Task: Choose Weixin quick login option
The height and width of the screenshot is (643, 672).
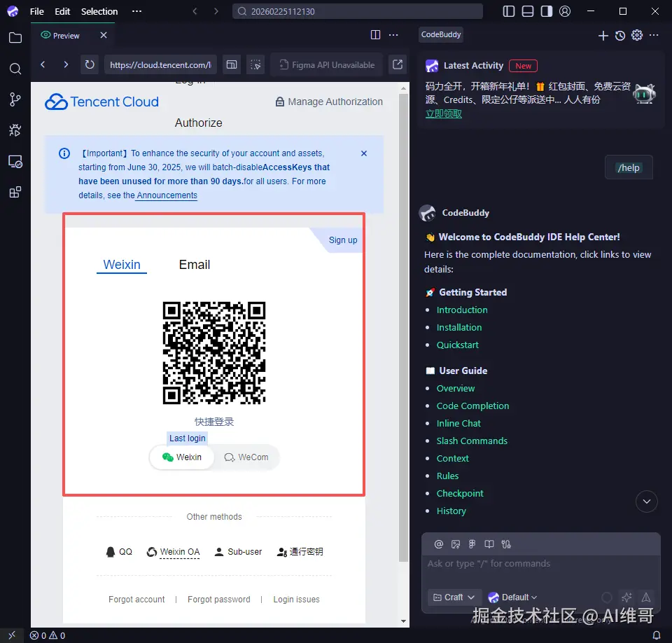Action: pos(182,457)
